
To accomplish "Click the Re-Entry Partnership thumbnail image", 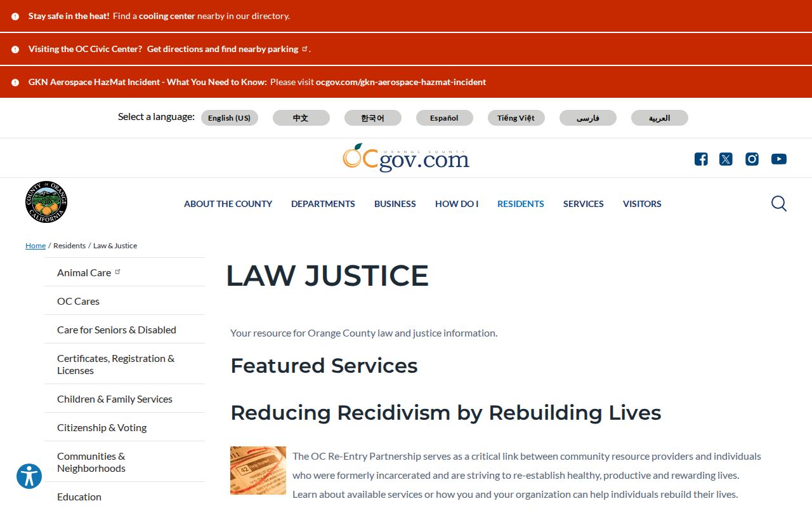I will pos(258,471).
